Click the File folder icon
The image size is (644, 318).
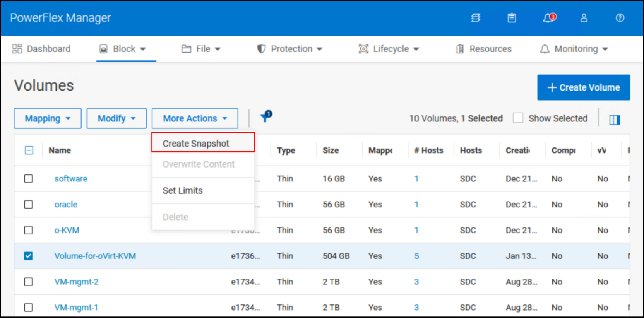pyautogui.click(x=187, y=49)
